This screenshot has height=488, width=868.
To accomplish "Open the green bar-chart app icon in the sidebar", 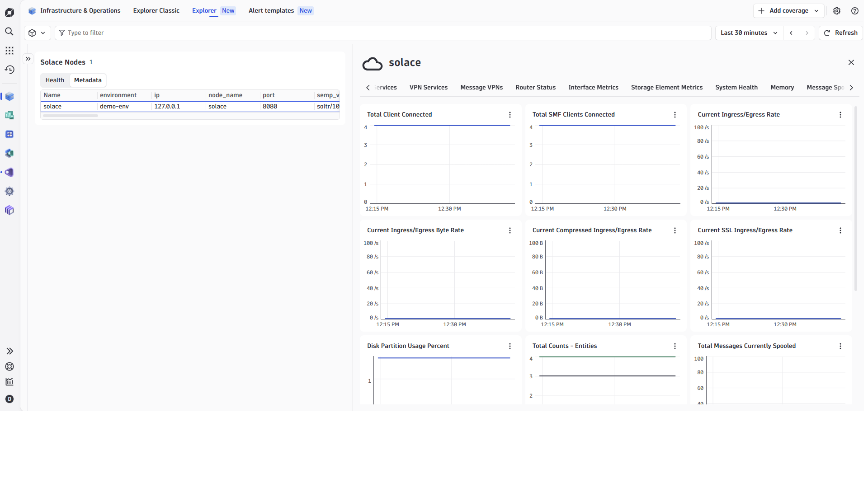I will click(x=9, y=116).
